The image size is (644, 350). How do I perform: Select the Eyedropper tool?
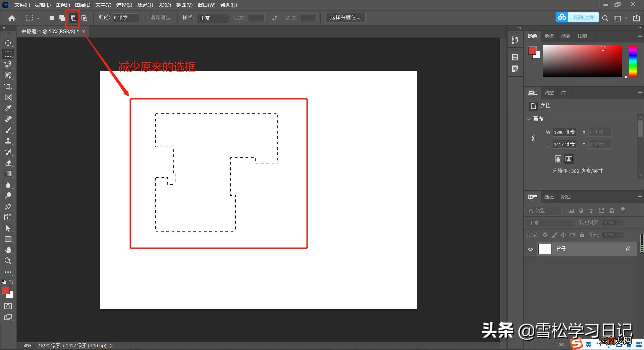pyautogui.click(x=8, y=108)
